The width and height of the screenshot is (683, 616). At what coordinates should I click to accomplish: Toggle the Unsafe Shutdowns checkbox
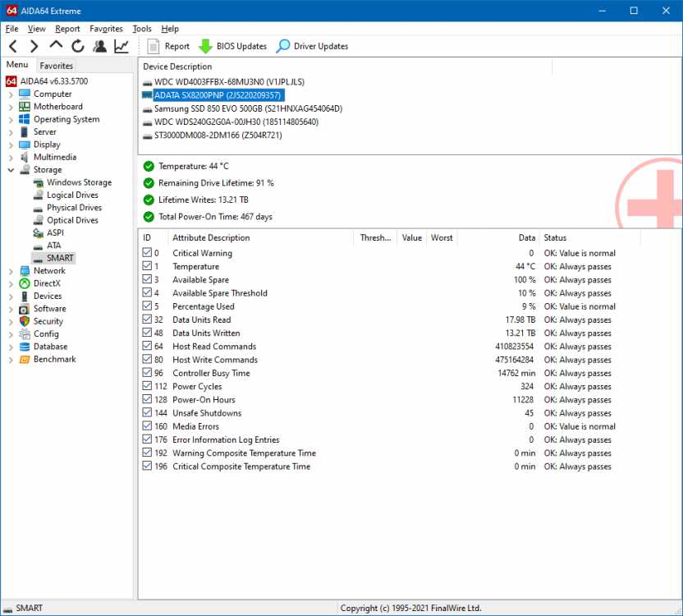pyautogui.click(x=147, y=412)
